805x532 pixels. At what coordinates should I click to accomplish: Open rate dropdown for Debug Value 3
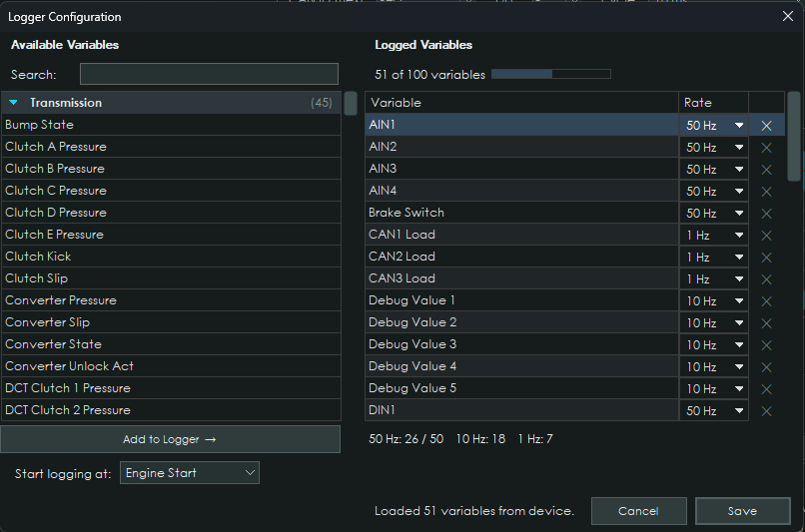[x=714, y=344]
